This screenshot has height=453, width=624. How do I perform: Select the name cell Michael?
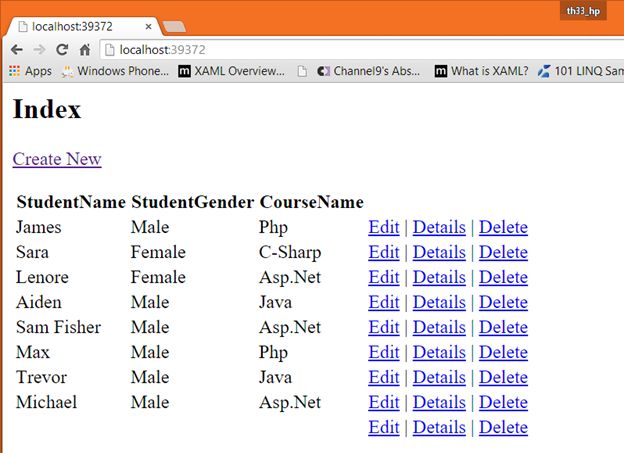click(47, 402)
